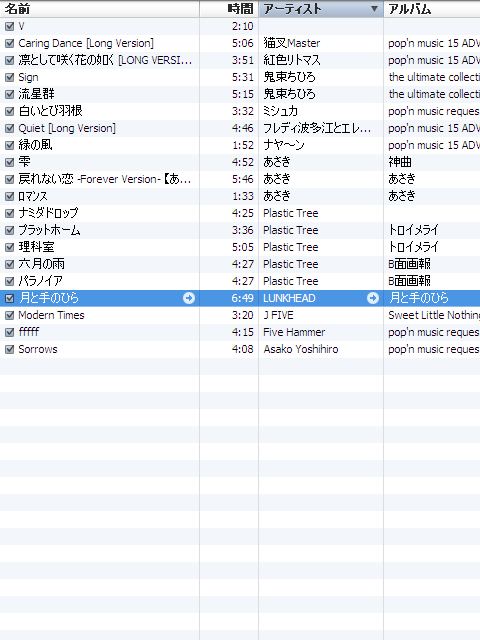Click the arrow icon beside the 月と手のひら song name
Screen dimensions: 480x640
tap(189, 298)
